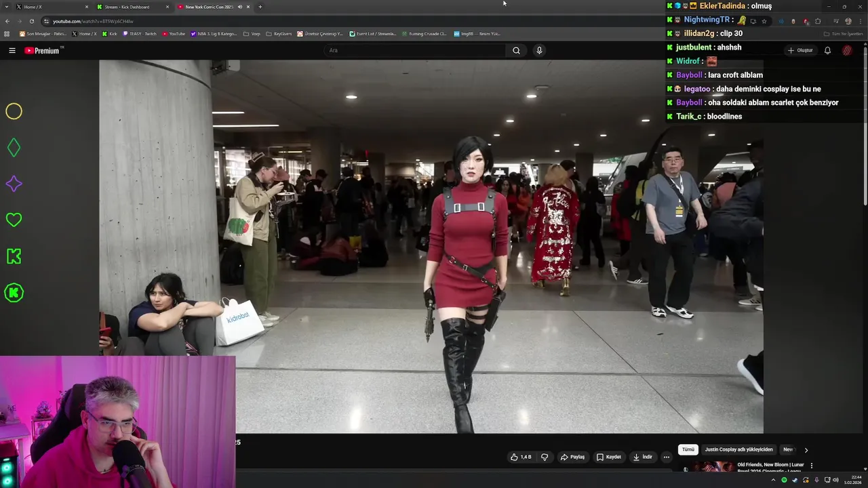Open more actions three-dot menu under video

click(x=667, y=457)
